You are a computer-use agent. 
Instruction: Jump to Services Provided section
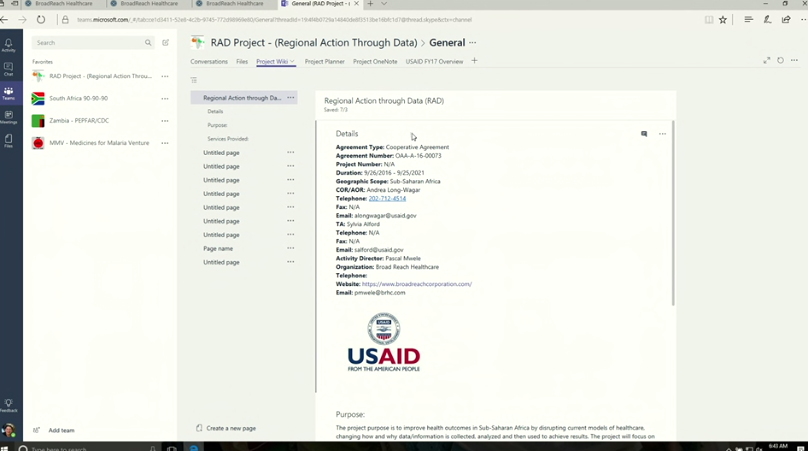tap(228, 139)
